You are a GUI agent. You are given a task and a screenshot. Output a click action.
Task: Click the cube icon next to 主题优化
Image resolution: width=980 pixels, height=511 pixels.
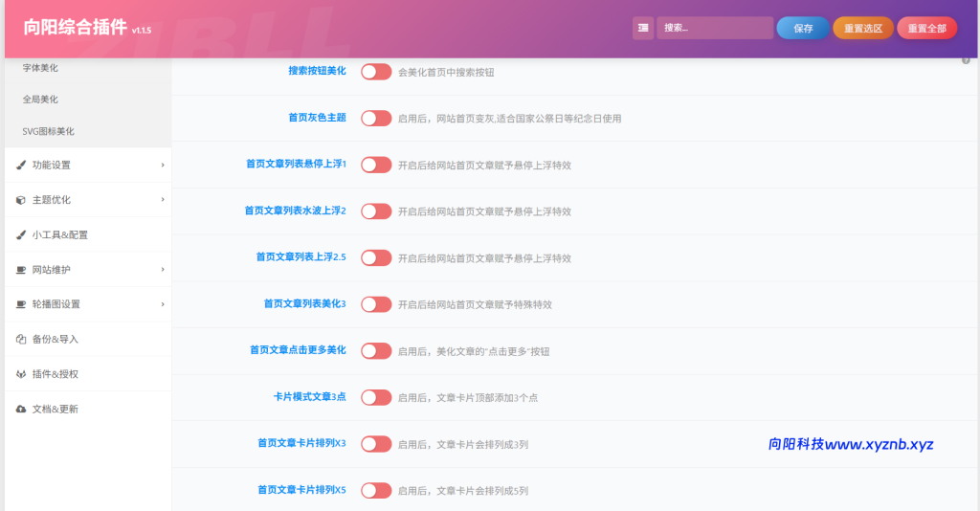point(21,200)
